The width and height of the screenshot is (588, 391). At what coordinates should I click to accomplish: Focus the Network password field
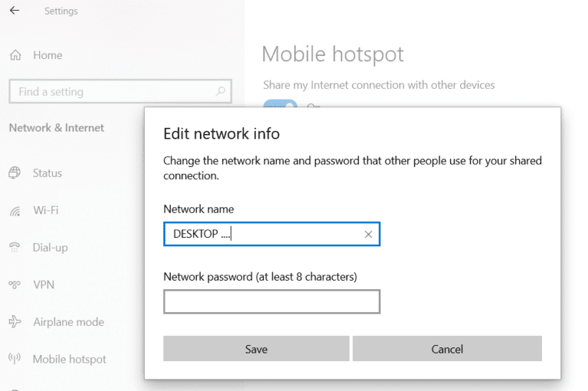(x=272, y=301)
